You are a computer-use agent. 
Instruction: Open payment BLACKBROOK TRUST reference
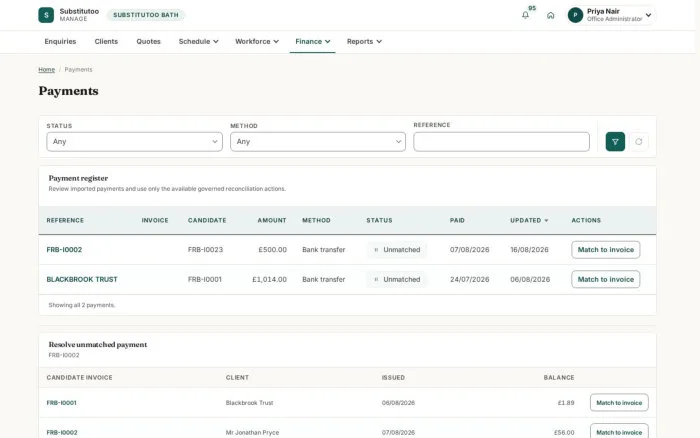point(82,279)
